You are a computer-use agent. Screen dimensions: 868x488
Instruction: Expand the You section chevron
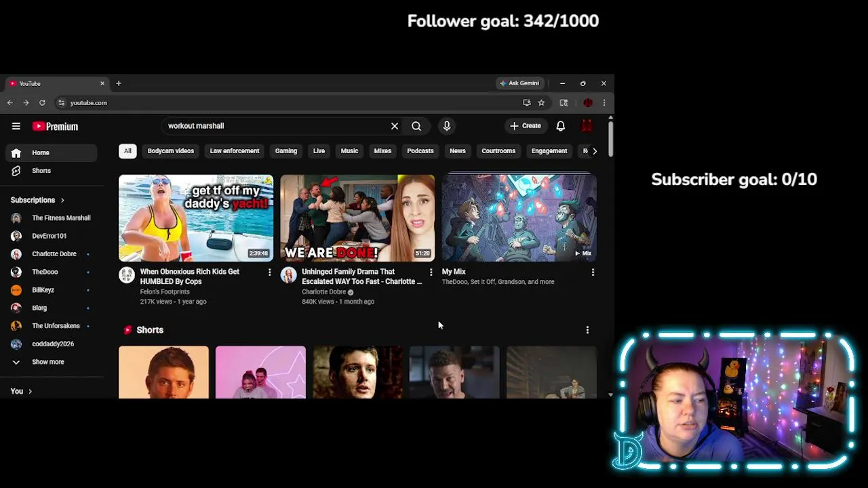tap(30, 392)
